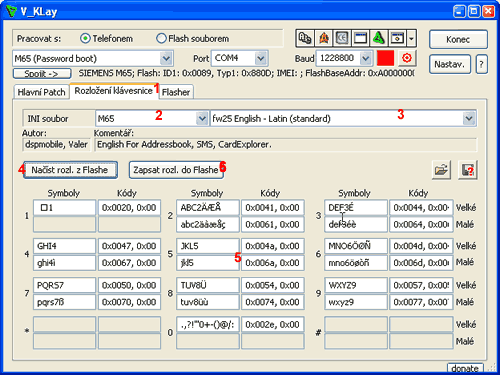500x375 pixels.
Task: Expand the M65 (Password boot) dropdown
Action: 166,59
